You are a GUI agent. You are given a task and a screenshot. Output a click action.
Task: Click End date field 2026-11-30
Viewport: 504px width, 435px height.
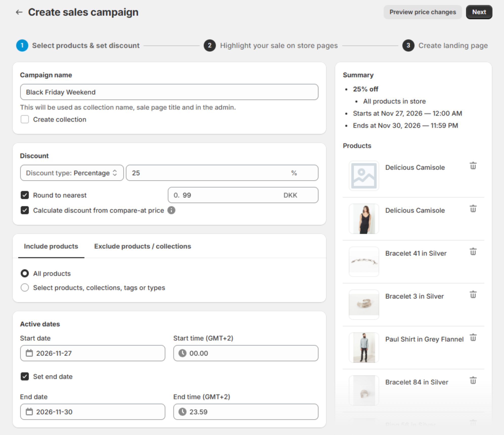click(93, 412)
